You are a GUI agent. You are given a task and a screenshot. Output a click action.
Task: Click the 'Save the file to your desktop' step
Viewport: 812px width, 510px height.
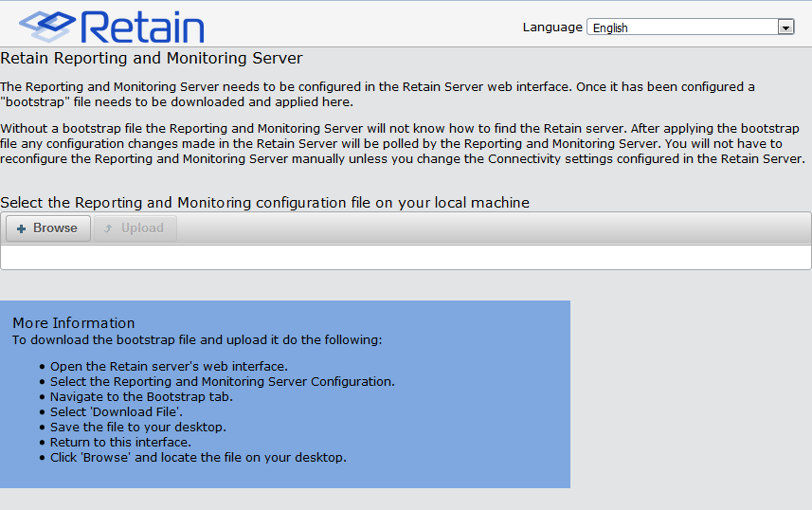pyautogui.click(x=138, y=428)
